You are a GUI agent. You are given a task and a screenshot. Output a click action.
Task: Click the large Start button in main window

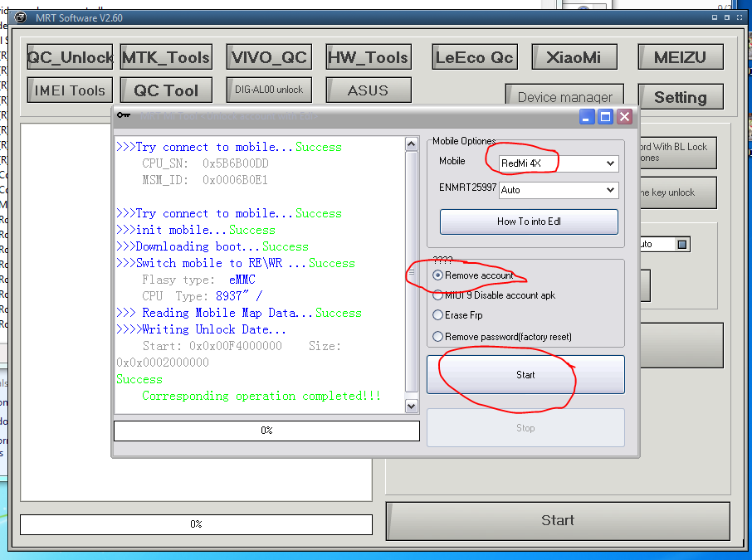pyautogui.click(x=558, y=521)
